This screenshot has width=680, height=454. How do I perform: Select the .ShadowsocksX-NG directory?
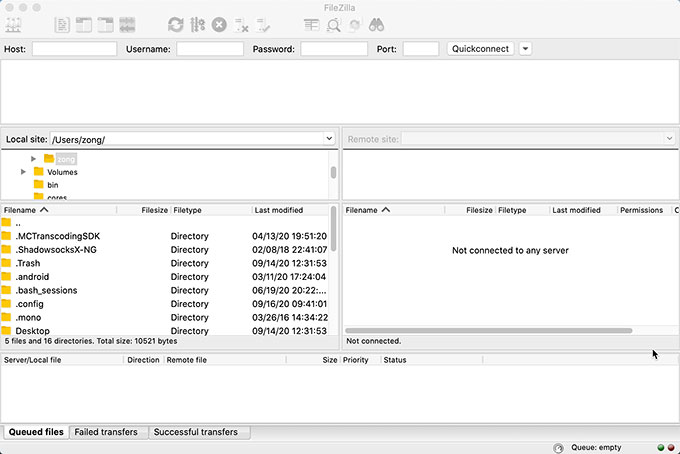pyautogui.click(x=165, y=250)
